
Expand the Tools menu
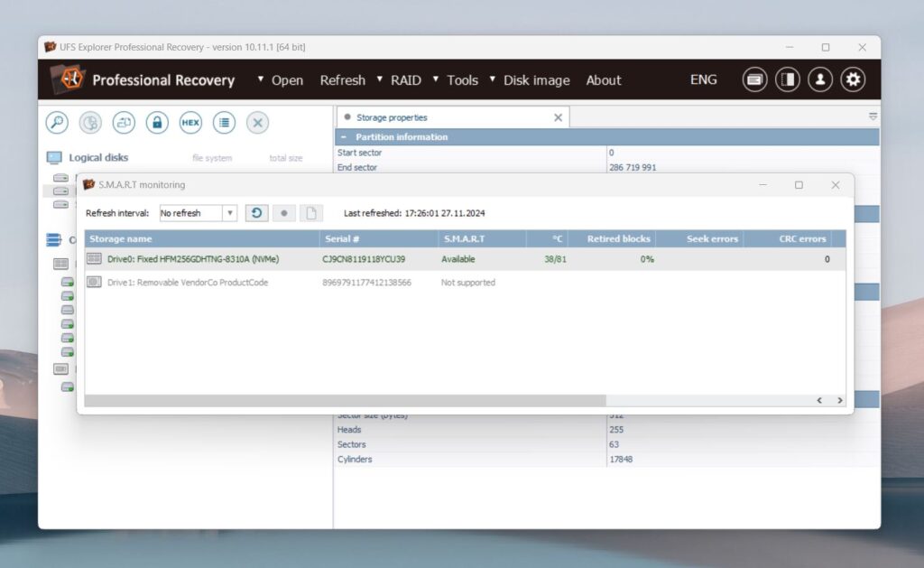(x=462, y=79)
